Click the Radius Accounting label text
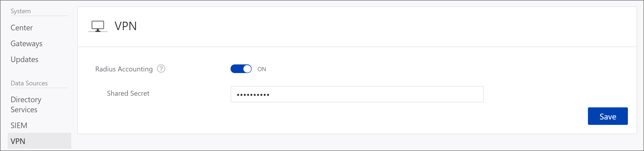Image resolution: width=644 pixels, height=151 pixels. click(124, 69)
